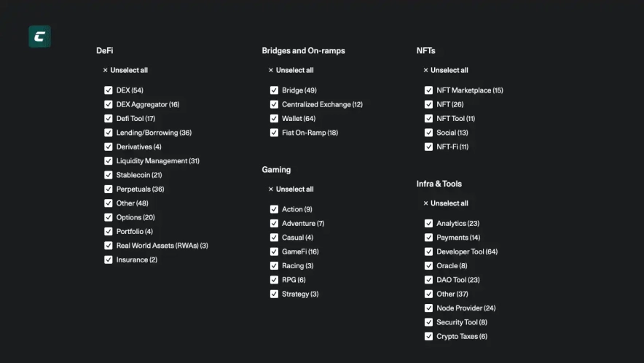Click Unselect all under DeFi
The image size is (644, 363).
125,70
